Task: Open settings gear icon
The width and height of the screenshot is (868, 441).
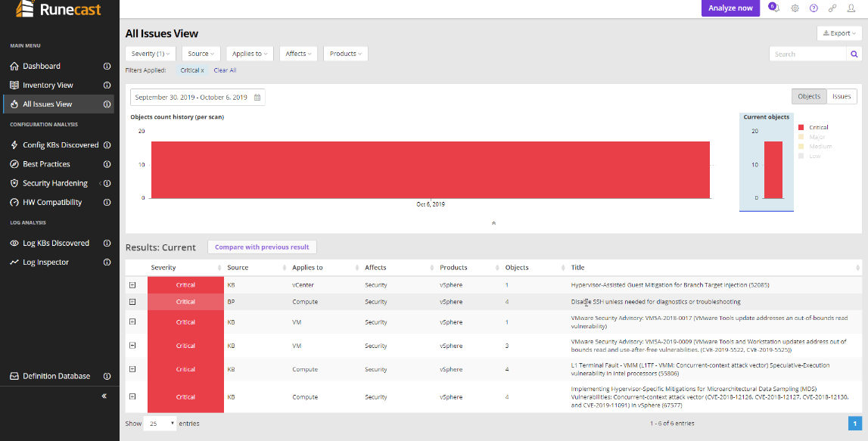Action: [x=795, y=8]
